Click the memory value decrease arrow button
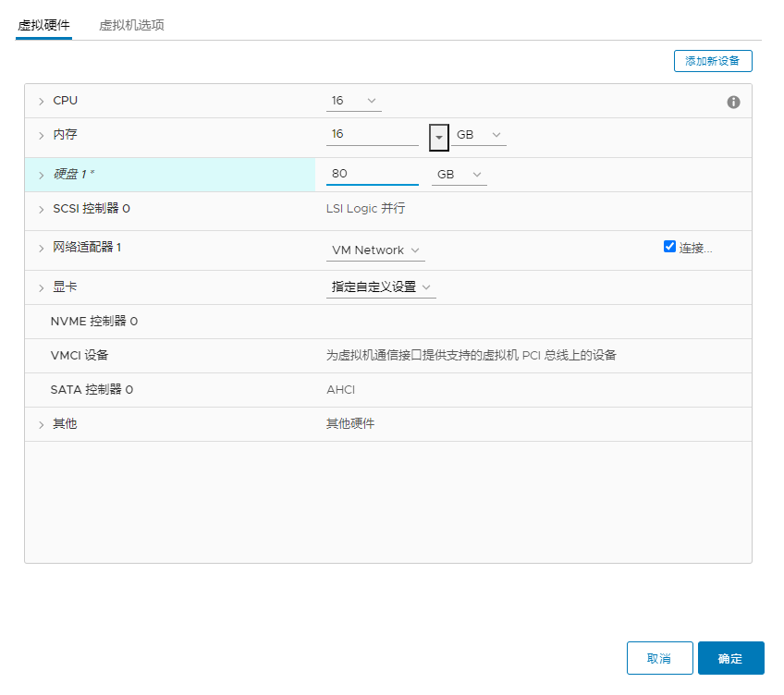The height and width of the screenshot is (695, 784). 437,136
